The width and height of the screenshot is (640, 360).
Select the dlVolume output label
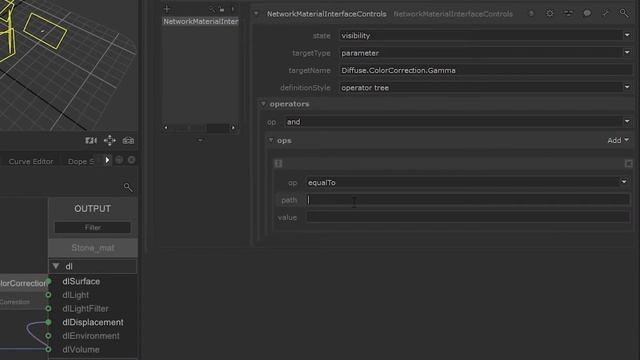[x=81, y=349]
